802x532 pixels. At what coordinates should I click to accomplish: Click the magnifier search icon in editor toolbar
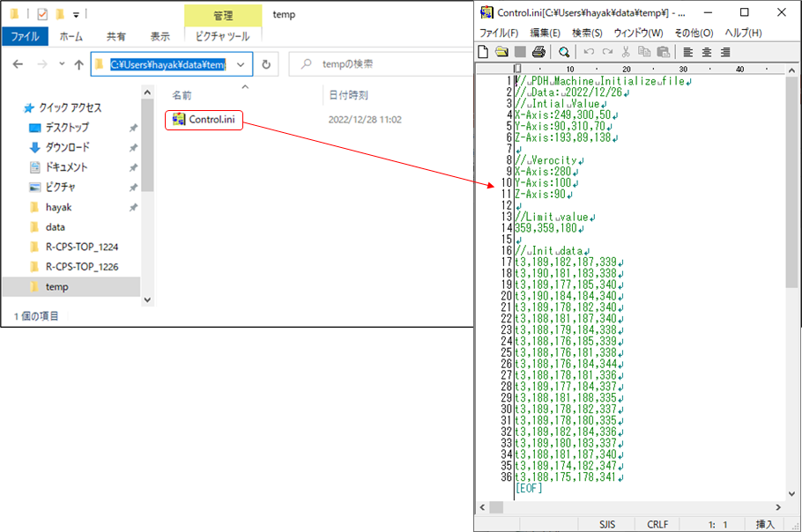[x=563, y=52]
